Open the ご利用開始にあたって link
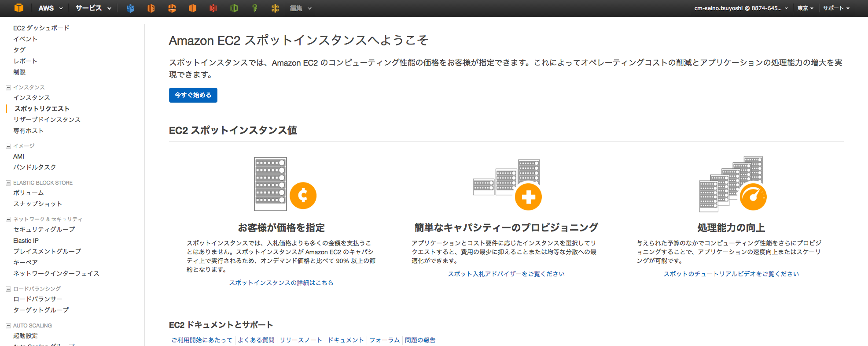868x346 pixels. [x=202, y=340]
